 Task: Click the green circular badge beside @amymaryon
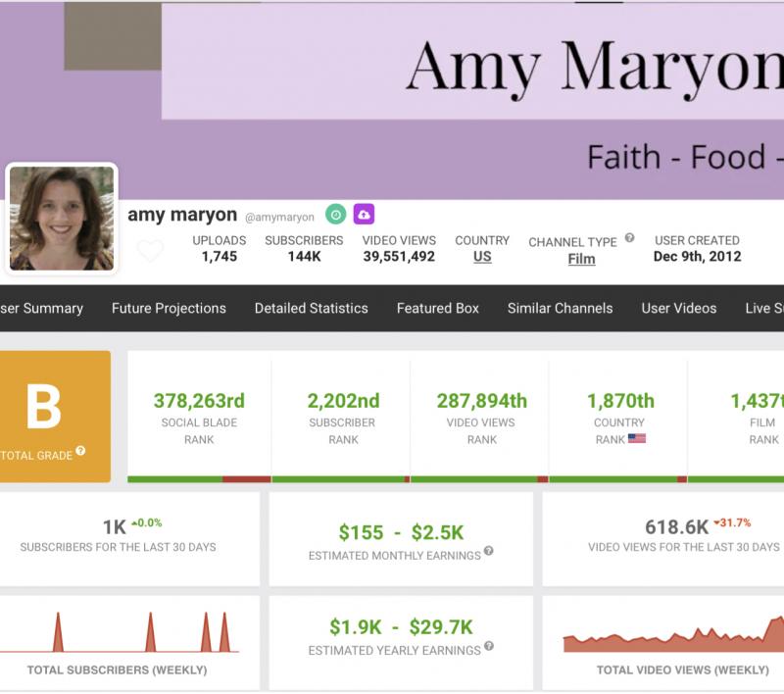336,215
